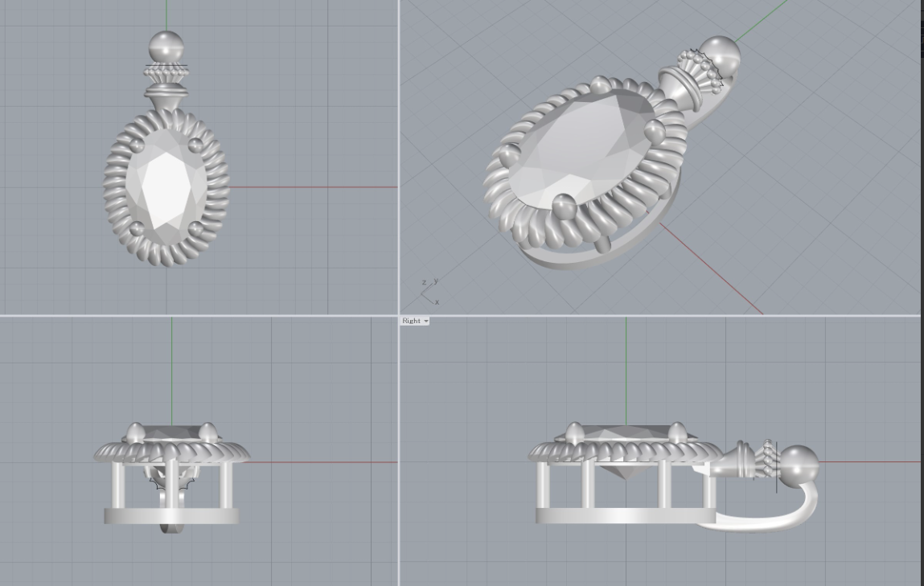Open the Right viewport dropdown arrow
The image size is (924, 586).
tap(426, 321)
